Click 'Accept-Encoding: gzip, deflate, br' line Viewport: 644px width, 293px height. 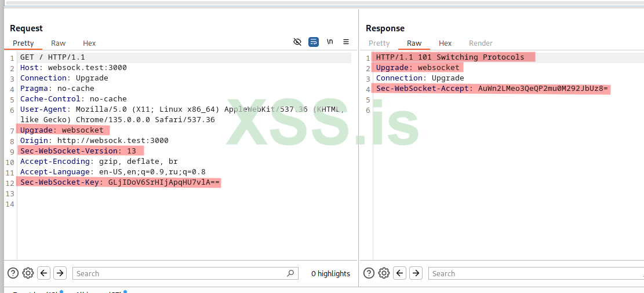99,162
